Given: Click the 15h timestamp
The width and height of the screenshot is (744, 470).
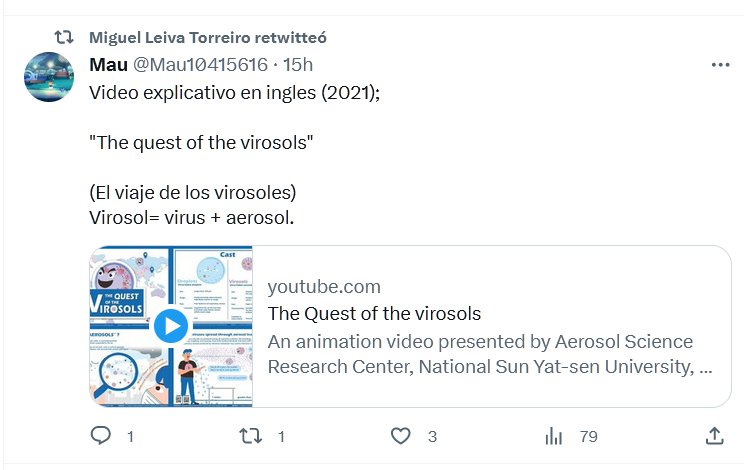Looking at the screenshot, I should [x=298, y=65].
